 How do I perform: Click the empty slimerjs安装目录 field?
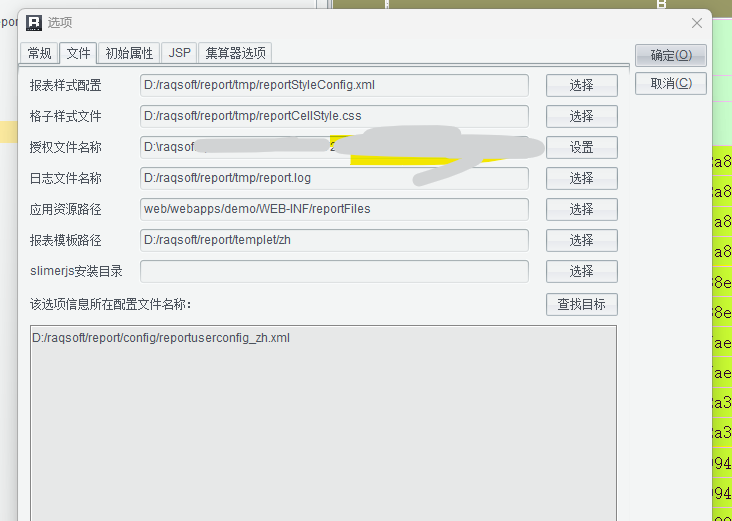coord(334,271)
